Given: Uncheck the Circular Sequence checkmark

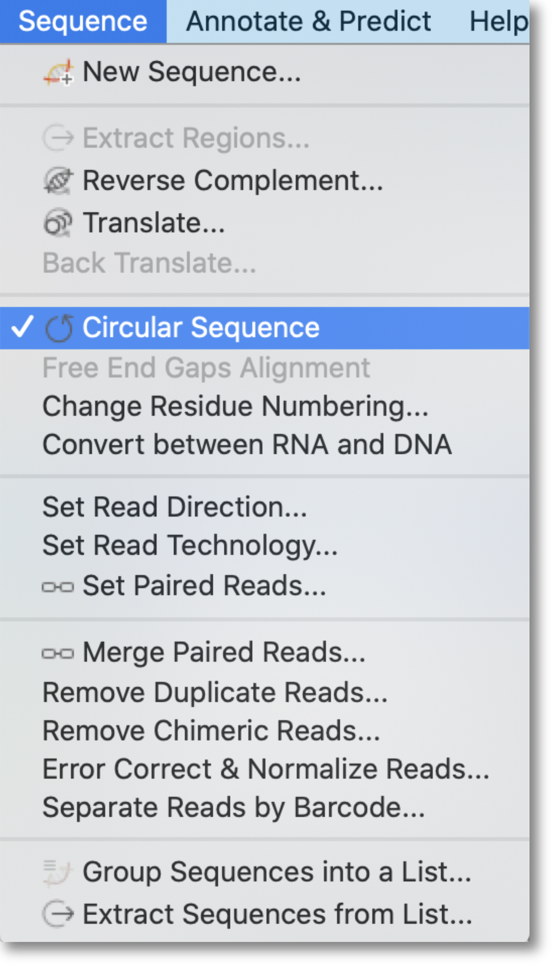Looking at the screenshot, I should (22, 327).
